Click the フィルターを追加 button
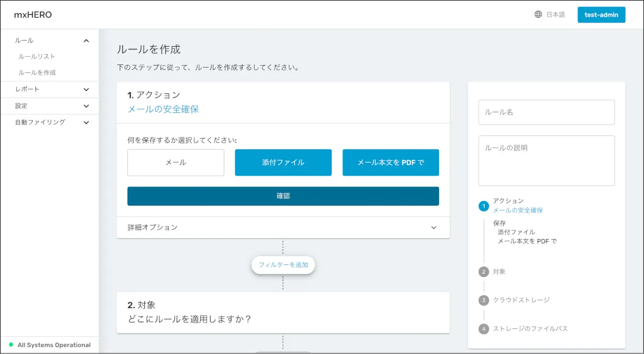Image resolution: width=644 pixels, height=354 pixels. tap(283, 265)
